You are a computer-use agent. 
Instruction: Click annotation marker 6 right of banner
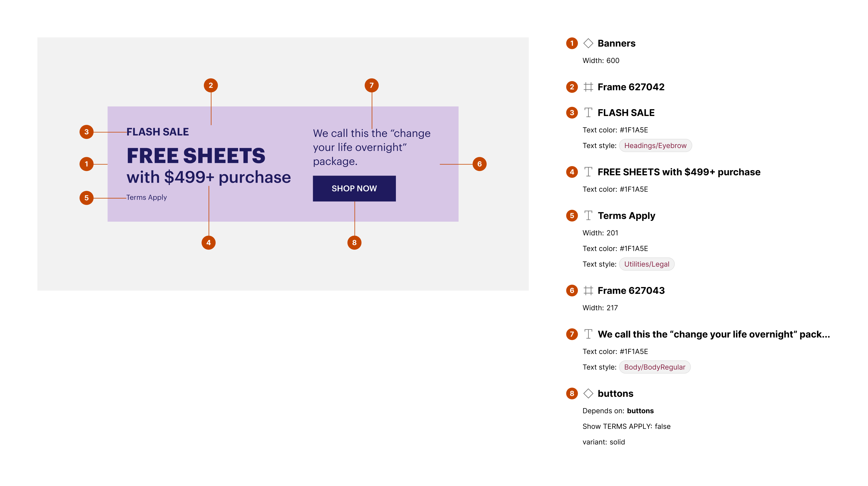[x=479, y=164]
